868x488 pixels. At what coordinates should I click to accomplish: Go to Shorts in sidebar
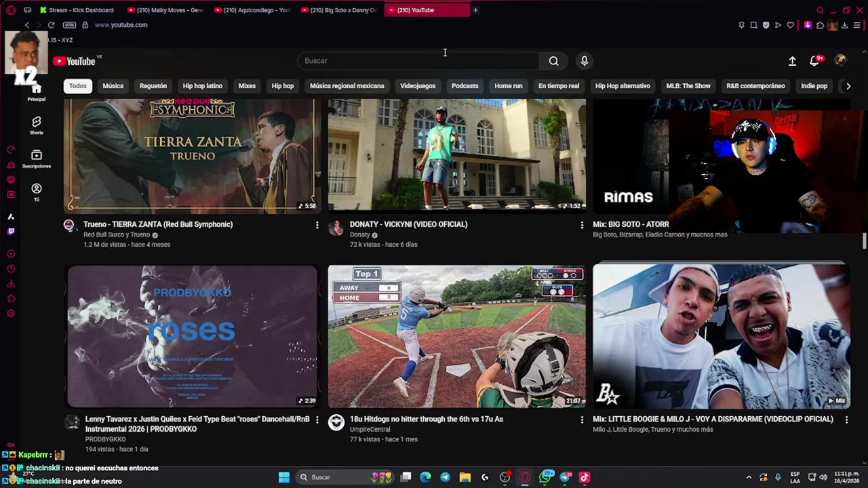pyautogui.click(x=37, y=125)
